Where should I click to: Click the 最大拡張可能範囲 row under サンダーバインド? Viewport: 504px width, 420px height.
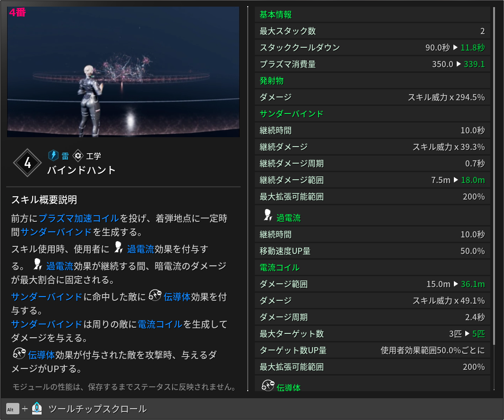coord(373,196)
